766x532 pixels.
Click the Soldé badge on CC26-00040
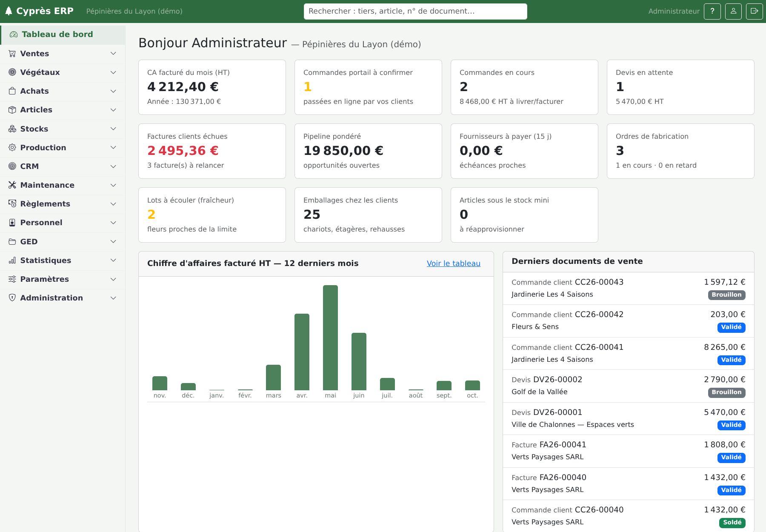tap(732, 523)
